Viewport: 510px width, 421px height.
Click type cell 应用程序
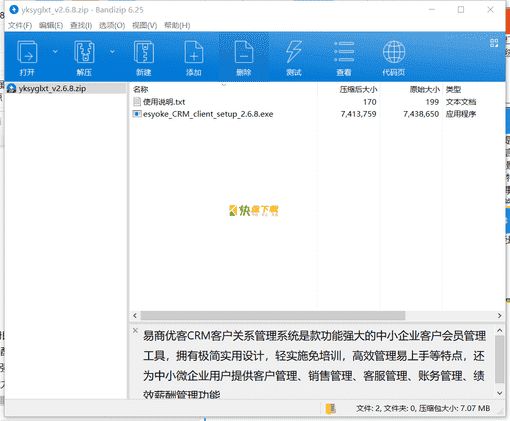461,114
